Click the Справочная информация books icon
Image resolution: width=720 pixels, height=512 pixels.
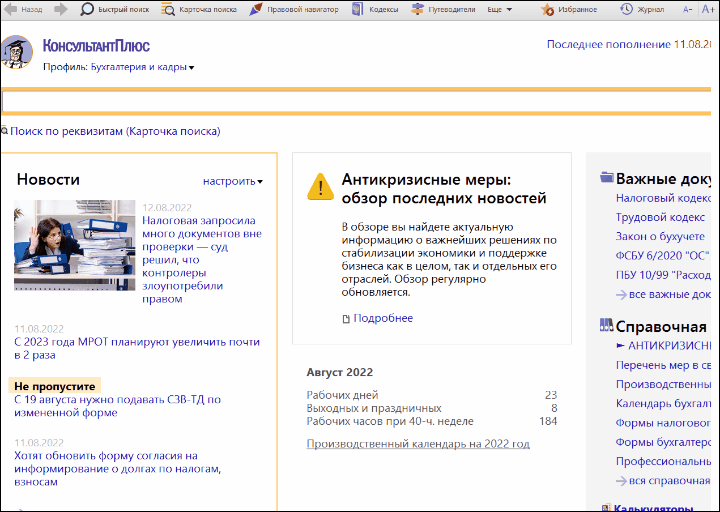607,325
